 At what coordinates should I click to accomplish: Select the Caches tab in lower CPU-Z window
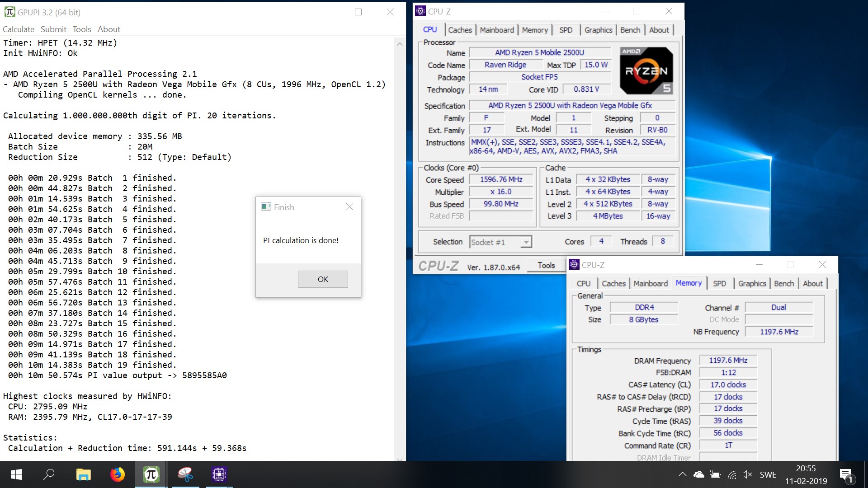coord(613,284)
